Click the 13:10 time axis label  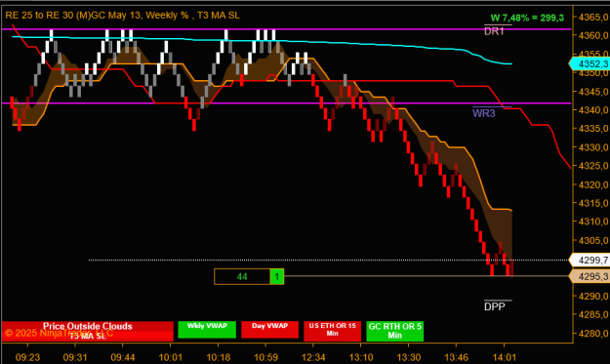coord(361,357)
